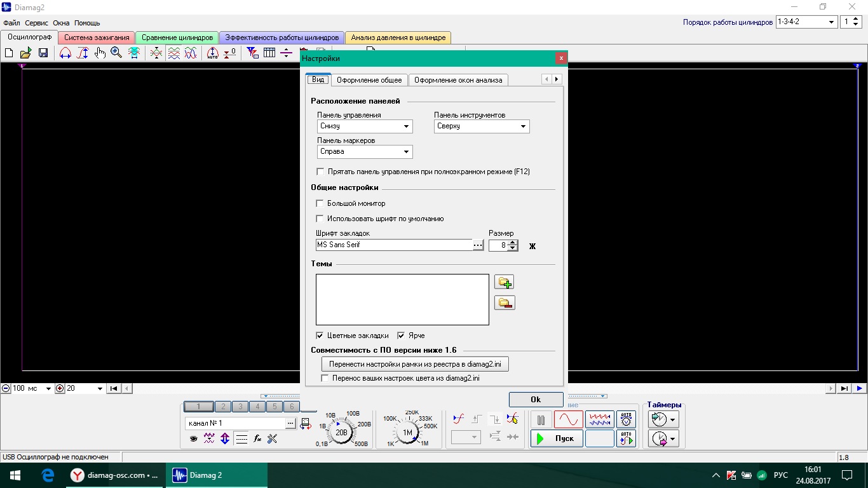Click the channel swap oscilloscope icon
This screenshot has height=488, width=868.
(x=306, y=424)
